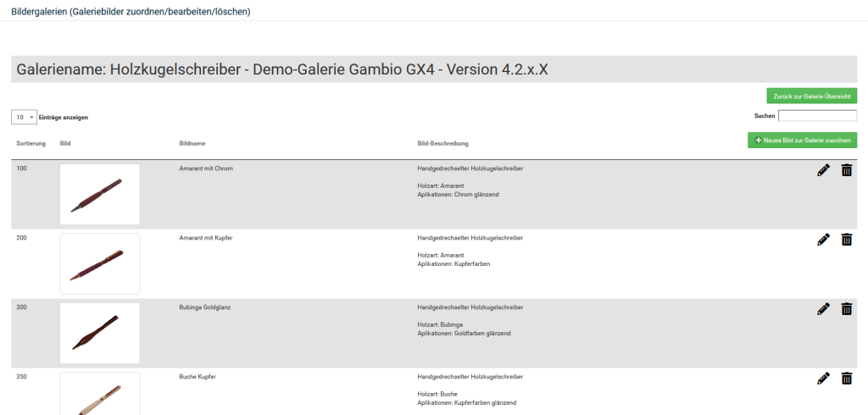Viewport: 868px width, 415px height.
Task: Open the entries-per-page dropdown
Action: [x=24, y=117]
